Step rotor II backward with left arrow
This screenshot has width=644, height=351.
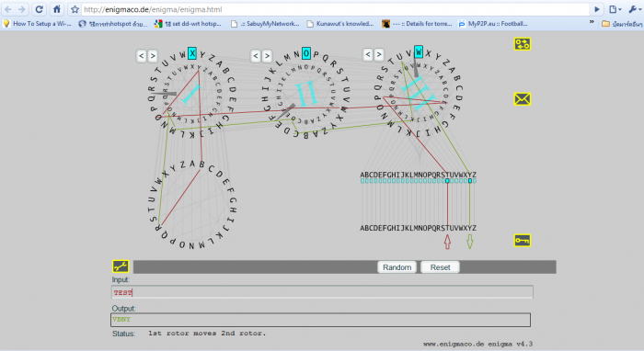pyautogui.click(x=256, y=56)
